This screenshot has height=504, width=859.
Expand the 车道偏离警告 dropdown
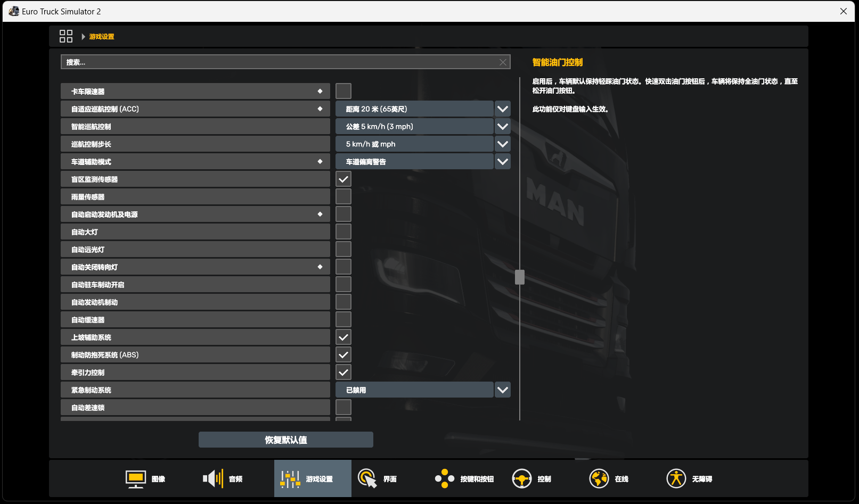click(x=502, y=161)
